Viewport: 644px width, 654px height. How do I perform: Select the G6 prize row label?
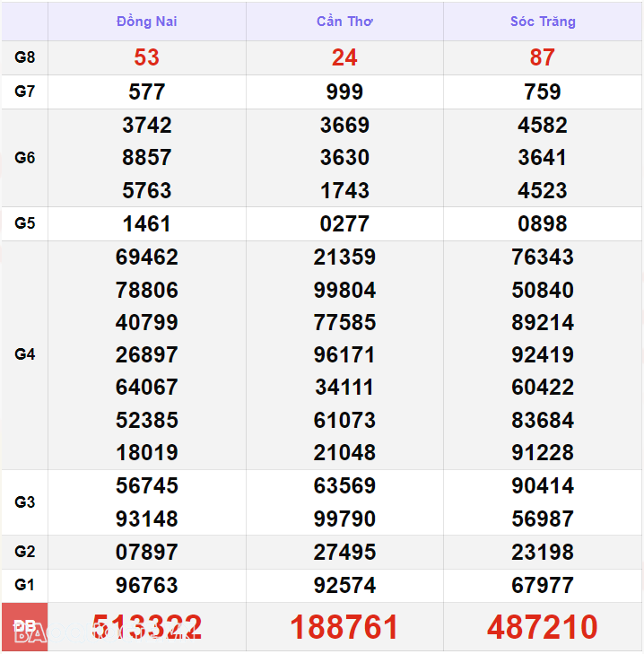[x=24, y=158]
